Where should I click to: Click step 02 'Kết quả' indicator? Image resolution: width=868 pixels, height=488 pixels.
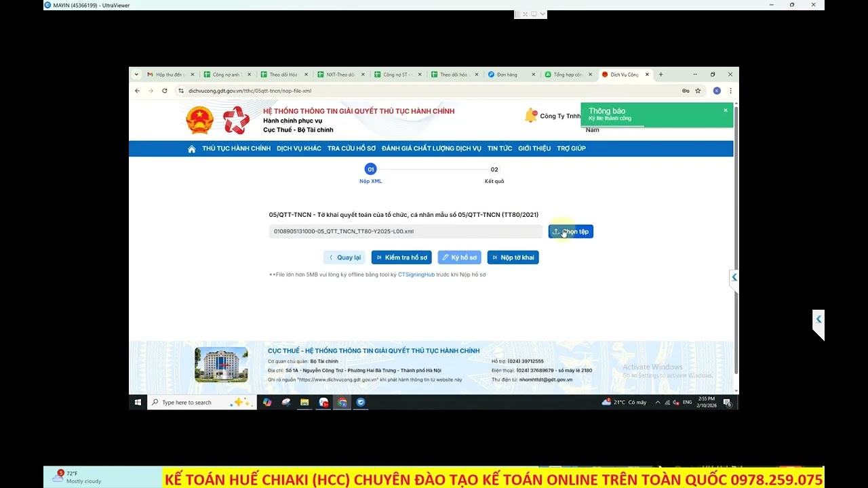494,169
